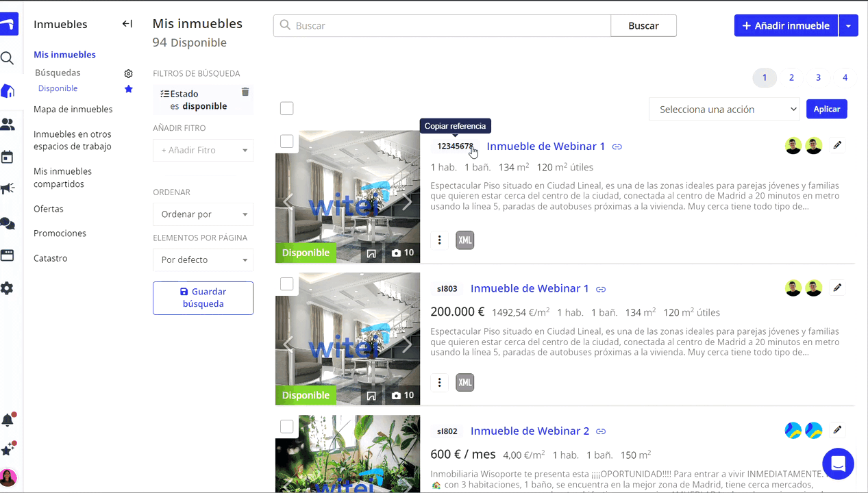
Task: Open the Selecciona una acción dropdown
Action: pyautogui.click(x=724, y=109)
